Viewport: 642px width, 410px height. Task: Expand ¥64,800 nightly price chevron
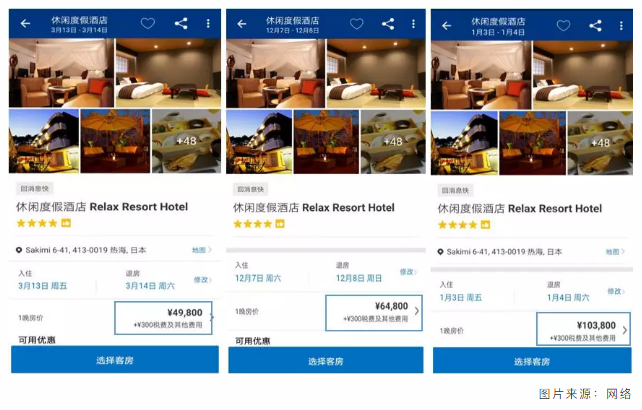click(417, 311)
